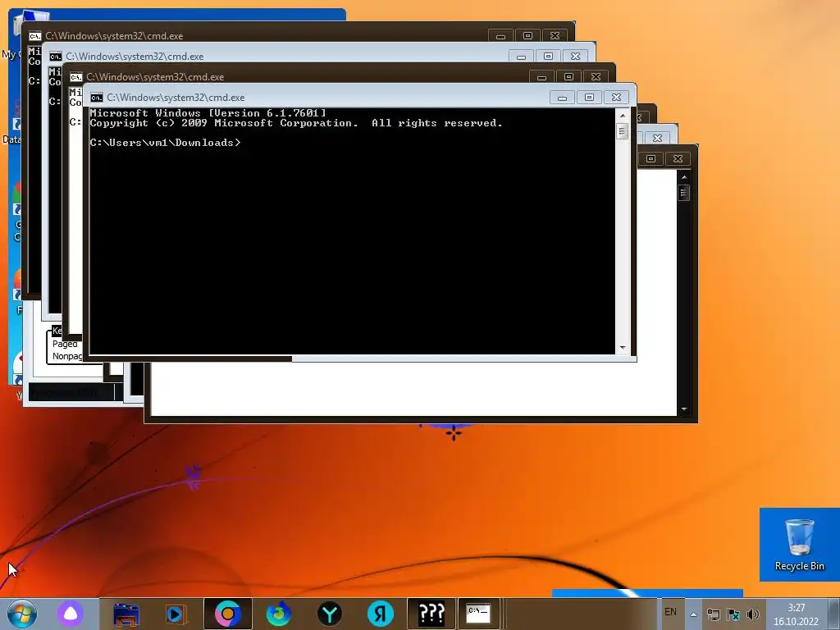Open the clock showing 3:27 16.10.2022
840x630 pixels.
point(796,614)
